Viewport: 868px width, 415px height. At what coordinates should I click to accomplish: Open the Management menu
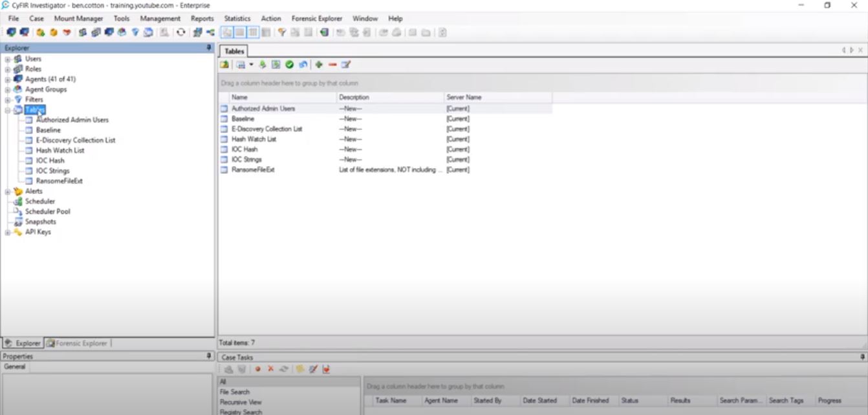point(160,19)
